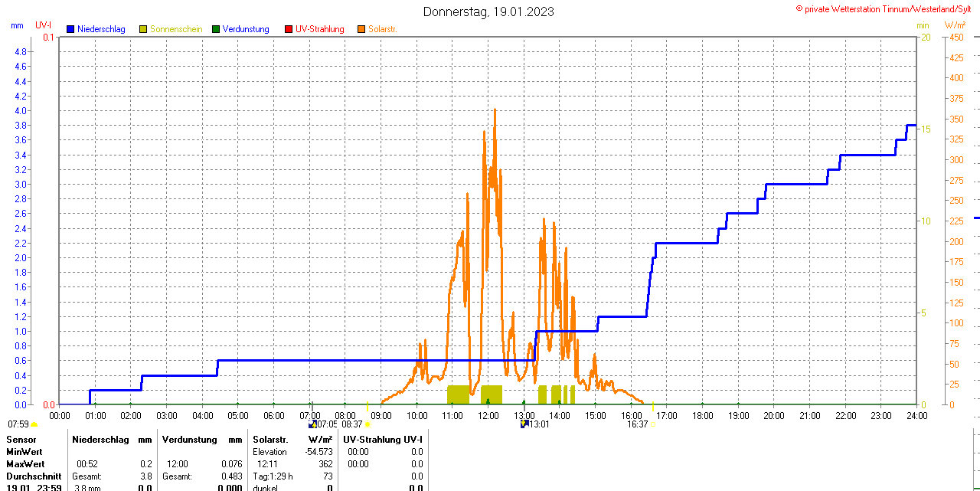This screenshot has width=980, height=491.
Task: Select the Sonnenschein legend label
Action: tap(176, 29)
